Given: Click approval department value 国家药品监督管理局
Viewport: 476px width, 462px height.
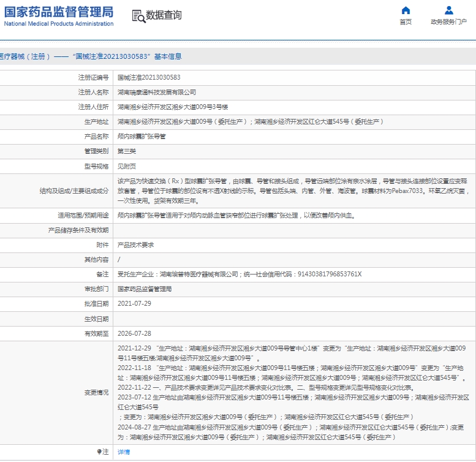Looking at the screenshot, I should (x=145, y=289).
